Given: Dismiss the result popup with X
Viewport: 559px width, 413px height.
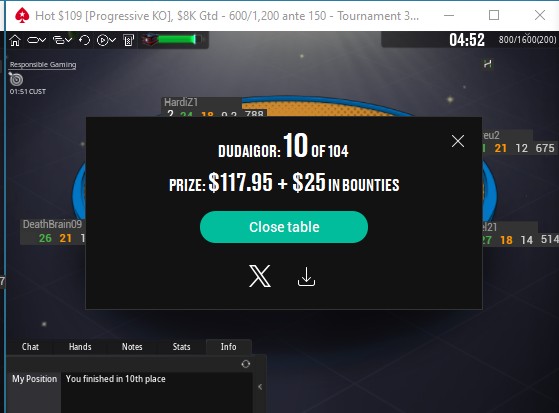Looking at the screenshot, I should point(458,141).
